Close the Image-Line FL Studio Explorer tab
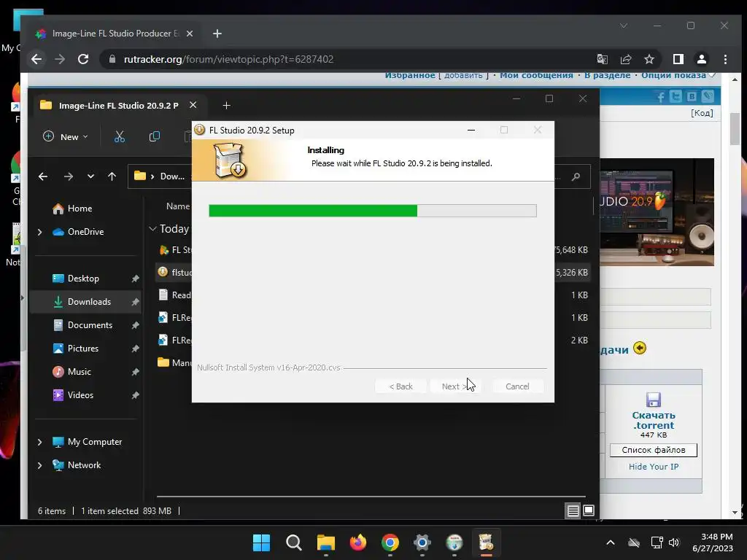The height and width of the screenshot is (560, 747). pos(193,105)
